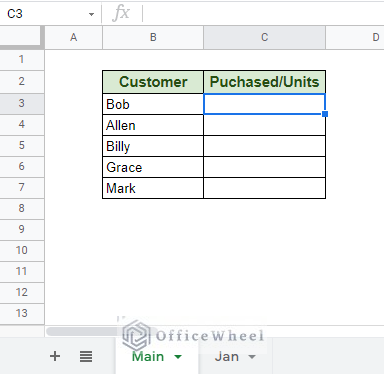Select the cell containing Allen
The height and width of the screenshot is (374, 384).
(x=153, y=125)
